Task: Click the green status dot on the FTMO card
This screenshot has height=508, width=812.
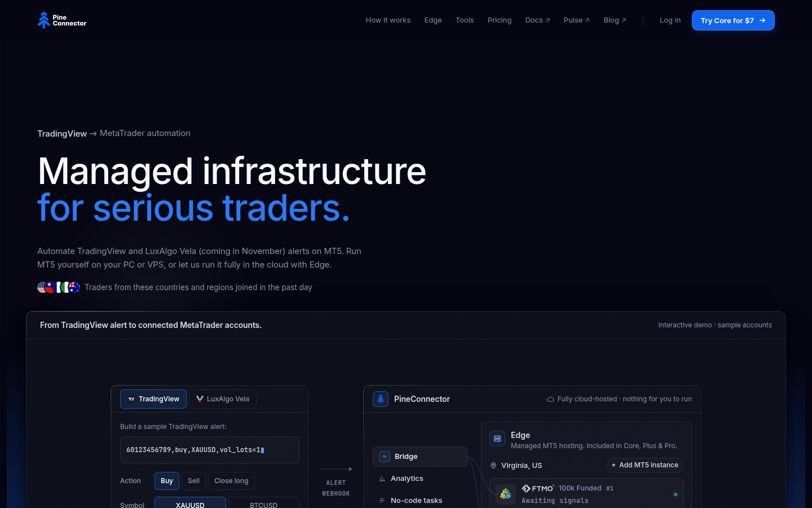Action: (676, 494)
